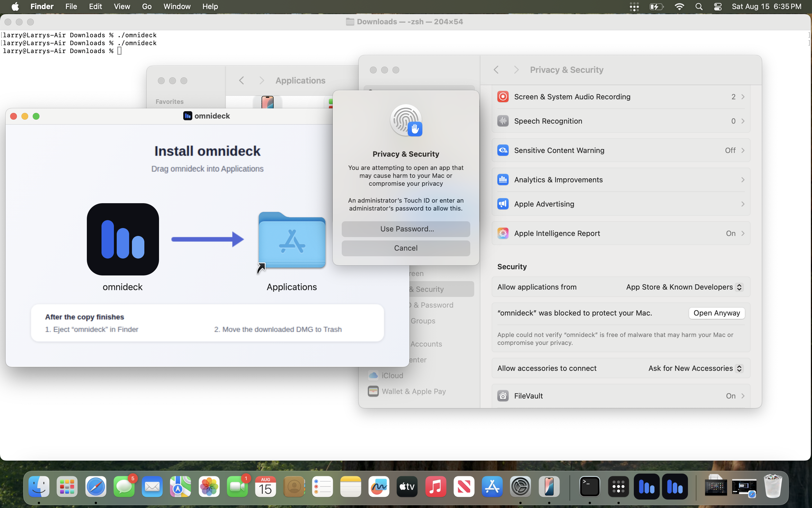Viewport: 812px width, 508px height.
Task: Open Messages from the Dock
Action: [x=124, y=486]
